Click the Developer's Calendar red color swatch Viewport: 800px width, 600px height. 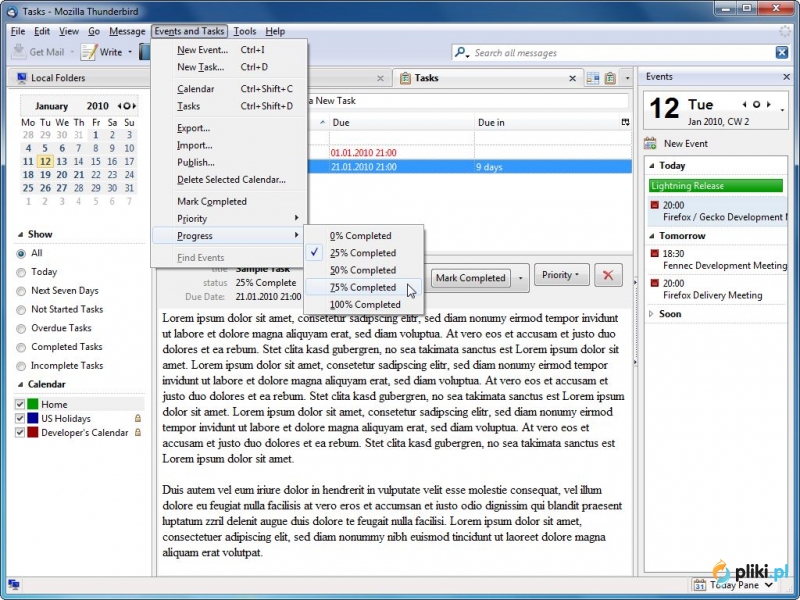33,432
